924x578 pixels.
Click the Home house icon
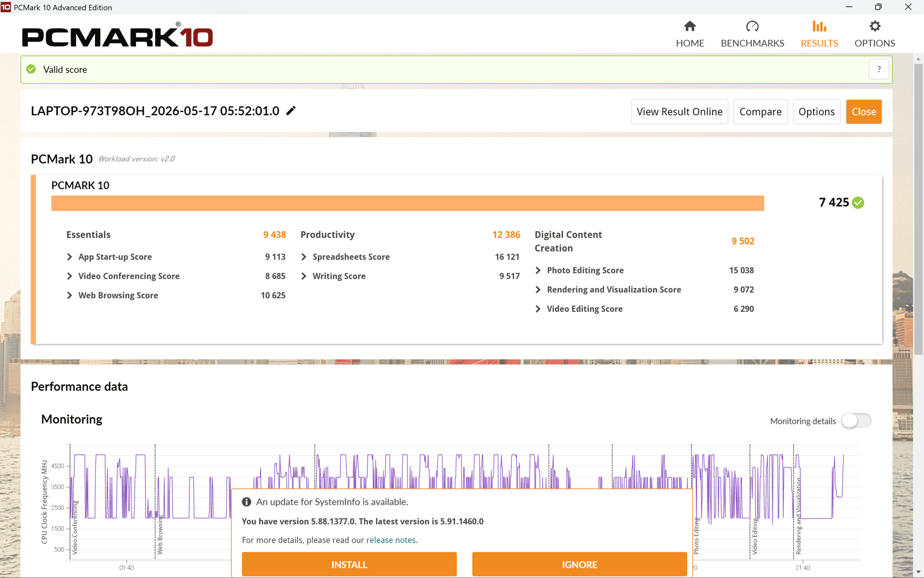click(689, 26)
